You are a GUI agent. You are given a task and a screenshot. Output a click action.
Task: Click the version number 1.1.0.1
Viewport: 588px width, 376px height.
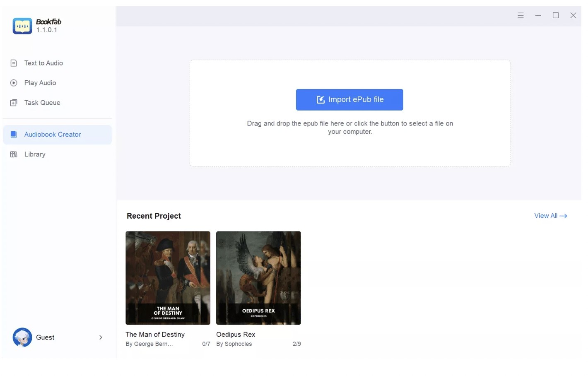[46, 30]
